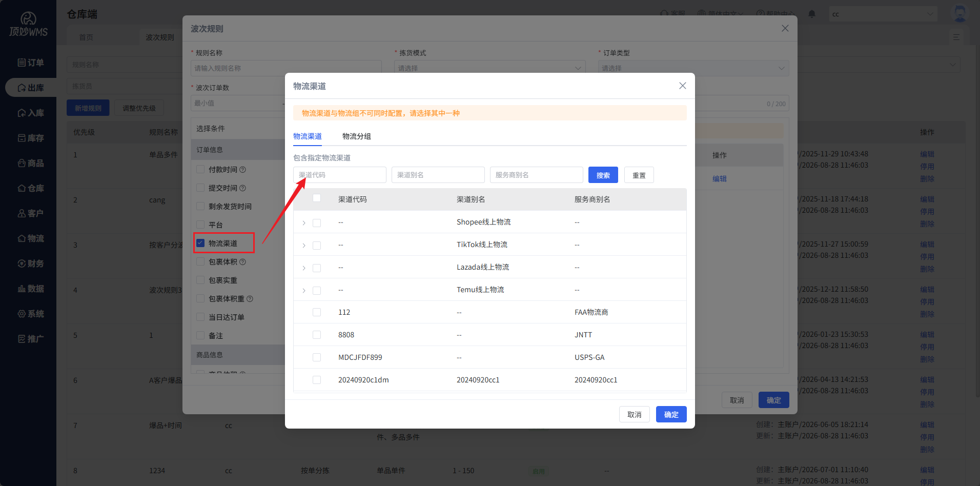Click 取消 in the 物流渠道 dialog

click(x=635, y=414)
